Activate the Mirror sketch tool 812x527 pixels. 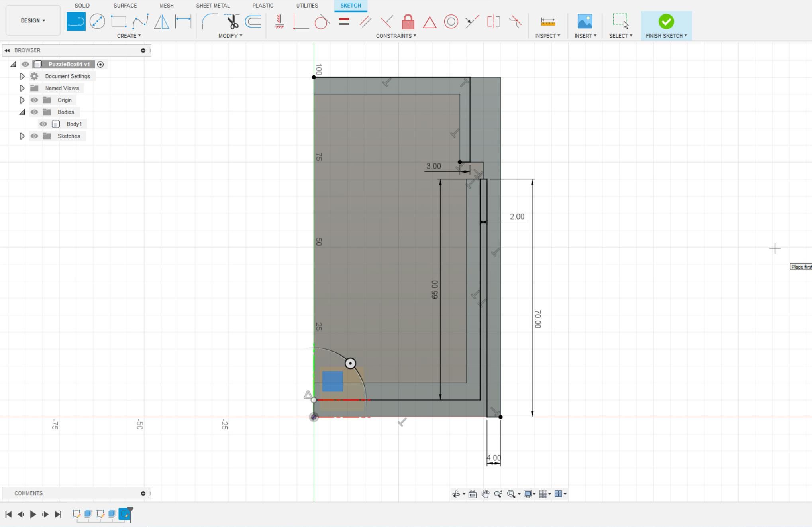(x=161, y=21)
